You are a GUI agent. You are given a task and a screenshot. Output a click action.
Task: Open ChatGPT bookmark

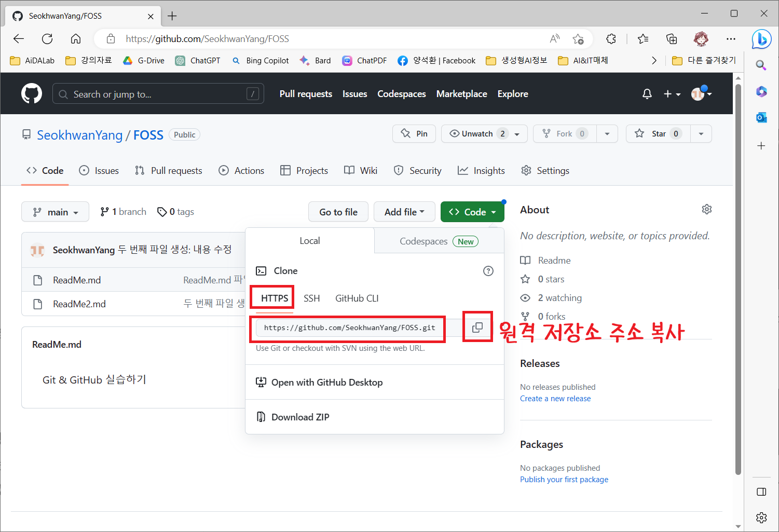[198, 61]
